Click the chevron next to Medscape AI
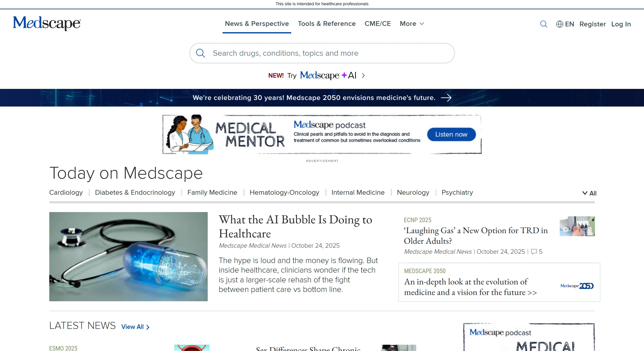The width and height of the screenshot is (644, 351). (x=363, y=75)
